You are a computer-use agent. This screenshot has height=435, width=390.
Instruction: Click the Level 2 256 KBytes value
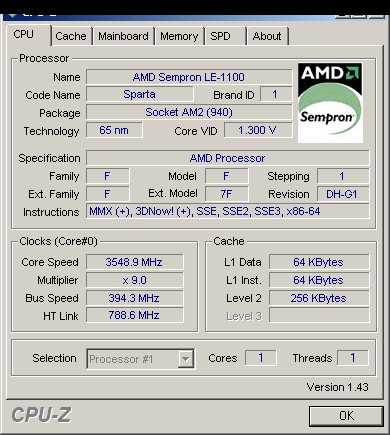click(319, 298)
